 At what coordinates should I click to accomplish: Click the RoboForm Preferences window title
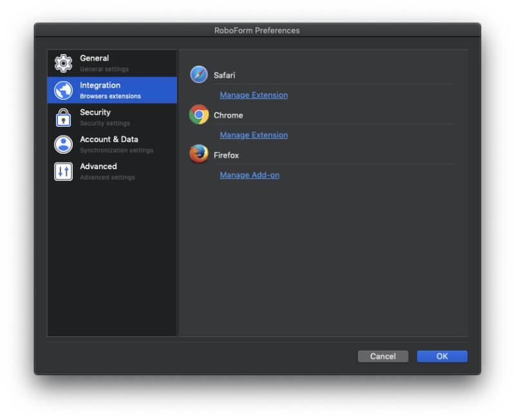click(x=257, y=30)
